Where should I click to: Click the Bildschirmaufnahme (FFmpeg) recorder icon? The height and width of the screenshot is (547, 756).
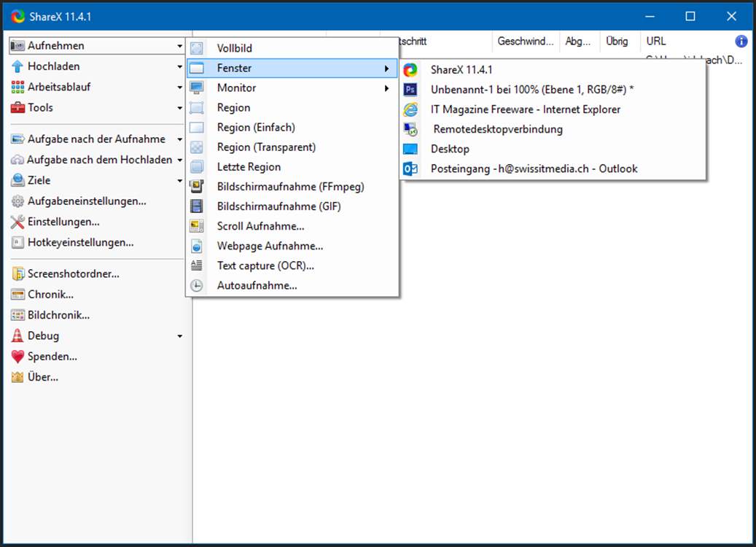click(197, 187)
